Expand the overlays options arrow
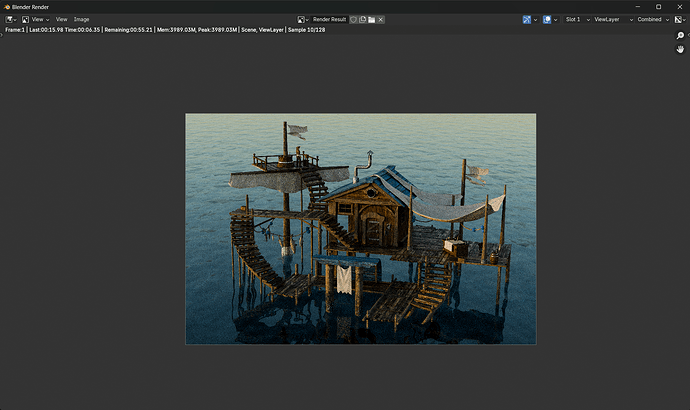690x410 pixels. (x=556, y=19)
